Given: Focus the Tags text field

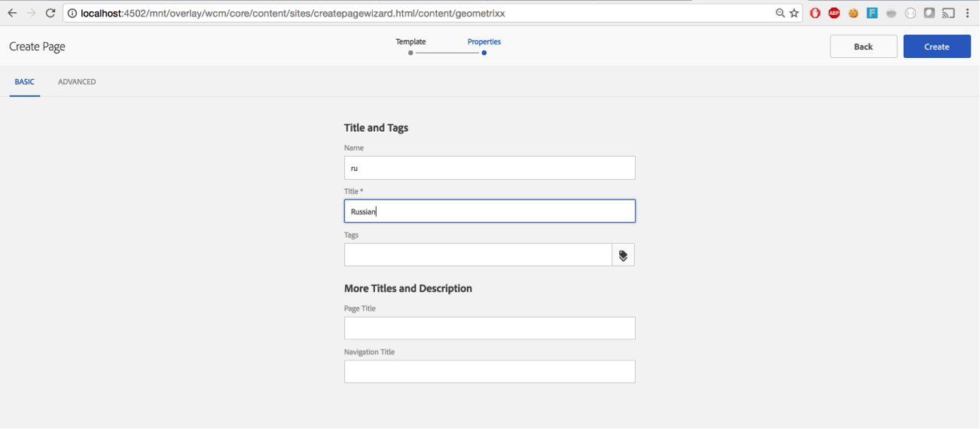Looking at the screenshot, I should coord(478,255).
